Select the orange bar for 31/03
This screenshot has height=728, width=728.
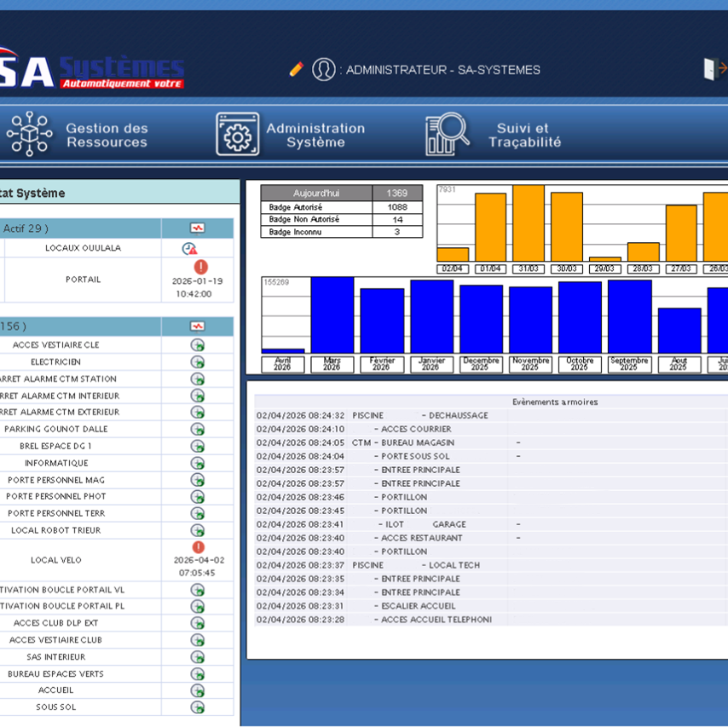point(528,223)
